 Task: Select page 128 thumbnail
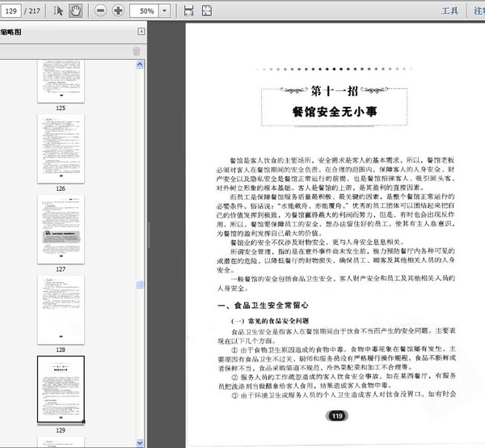[x=61, y=310]
